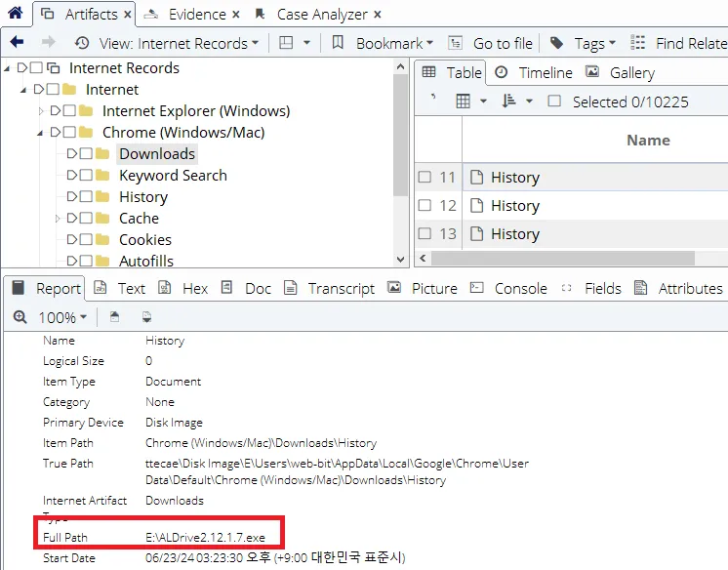Click the back navigation arrow
Screen dimensions: 728x570
pos(17,43)
